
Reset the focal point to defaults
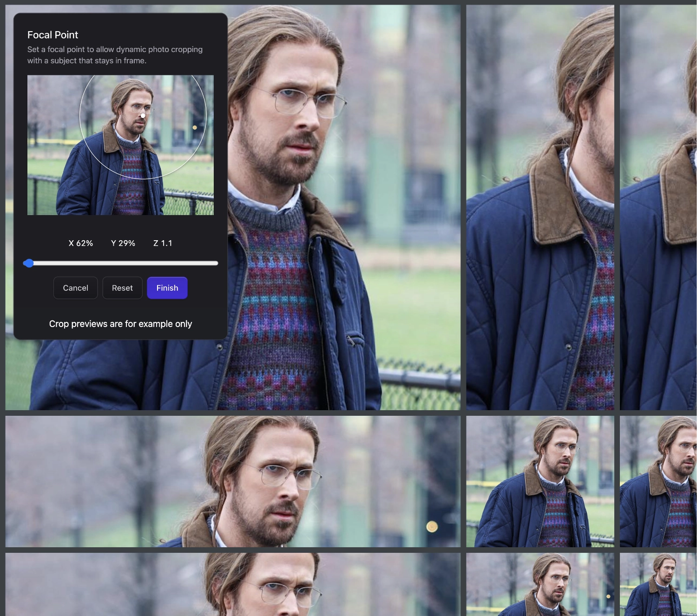122,288
